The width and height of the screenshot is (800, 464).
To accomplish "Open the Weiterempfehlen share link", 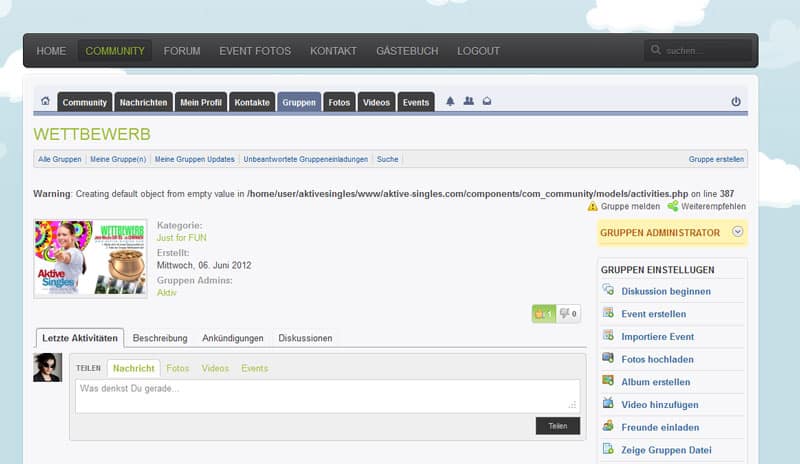I will [x=713, y=206].
